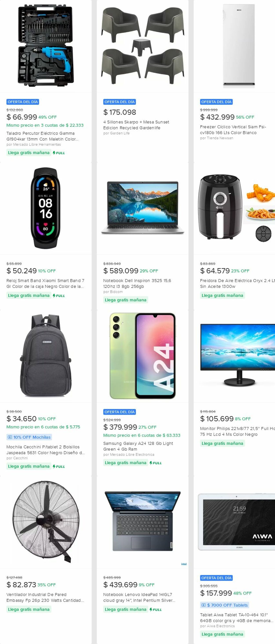Click OFERTA DEL DÍA badge on Siam freezer
Image resolution: width=275 pixels, height=644 pixels.
tap(216, 102)
